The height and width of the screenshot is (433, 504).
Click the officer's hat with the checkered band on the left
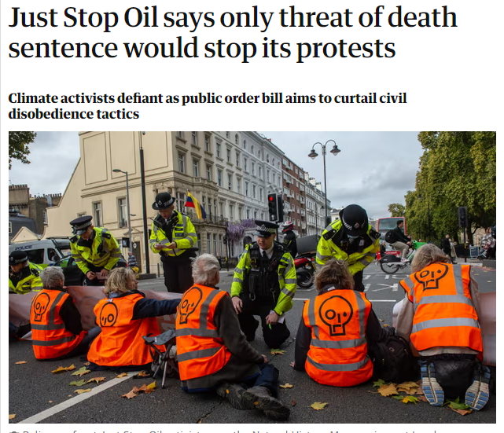(x=81, y=224)
